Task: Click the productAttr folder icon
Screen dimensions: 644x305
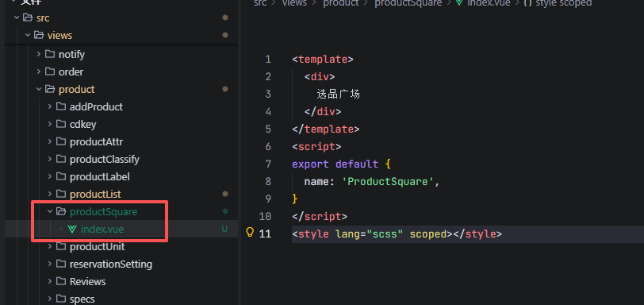Action: click(x=61, y=141)
